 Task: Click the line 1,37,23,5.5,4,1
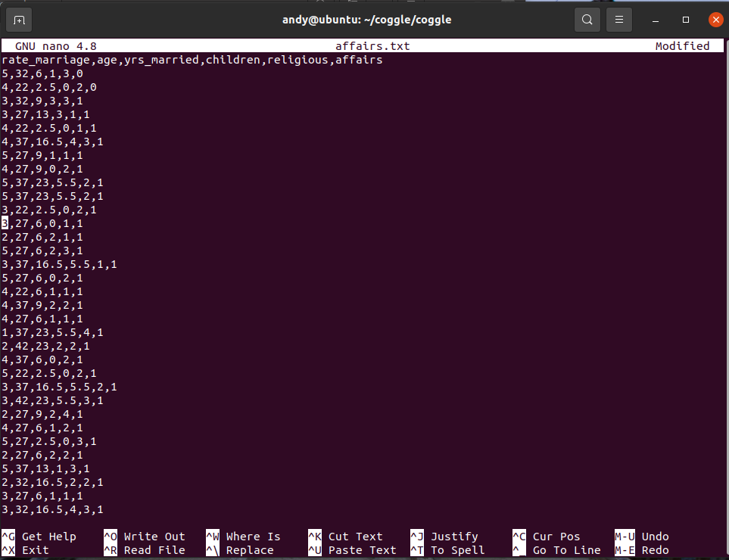click(x=52, y=333)
